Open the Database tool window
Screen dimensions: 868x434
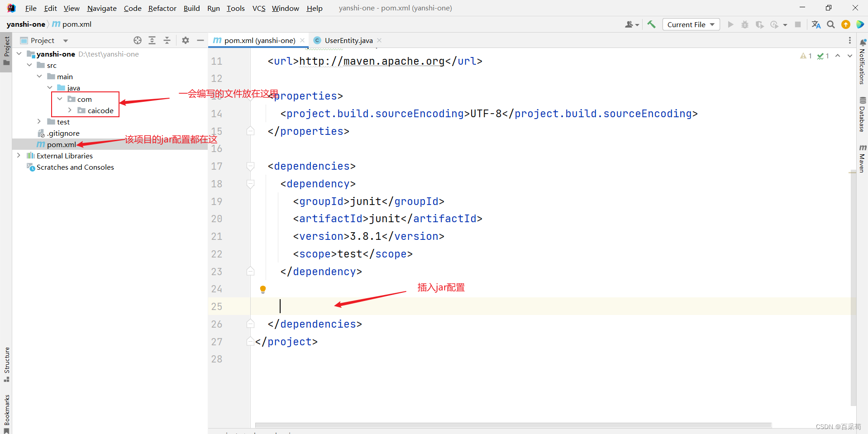click(x=862, y=114)
